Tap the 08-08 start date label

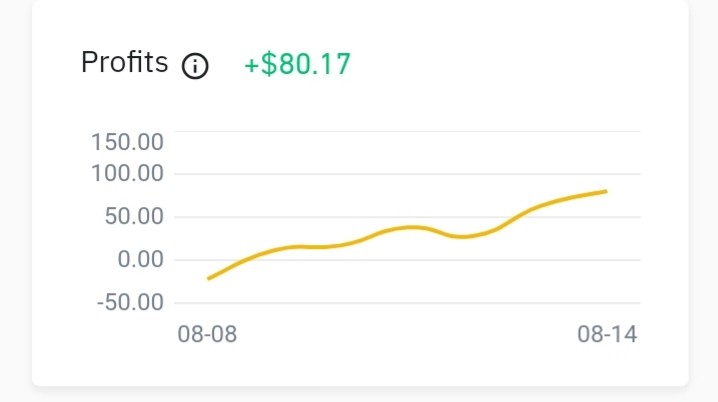coord(207,334)
